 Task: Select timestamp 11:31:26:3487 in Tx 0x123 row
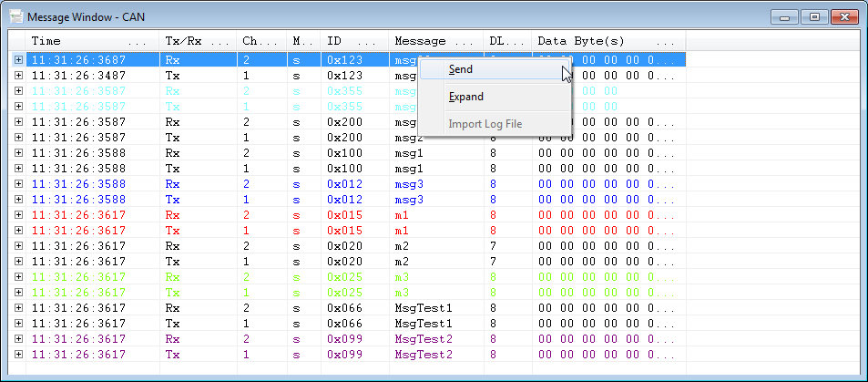[78, 75]
